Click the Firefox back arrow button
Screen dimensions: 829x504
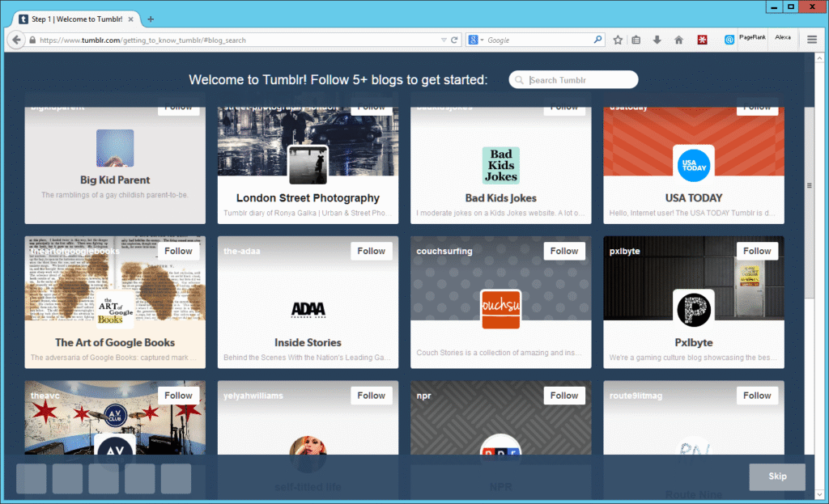[x=15, y=40]
